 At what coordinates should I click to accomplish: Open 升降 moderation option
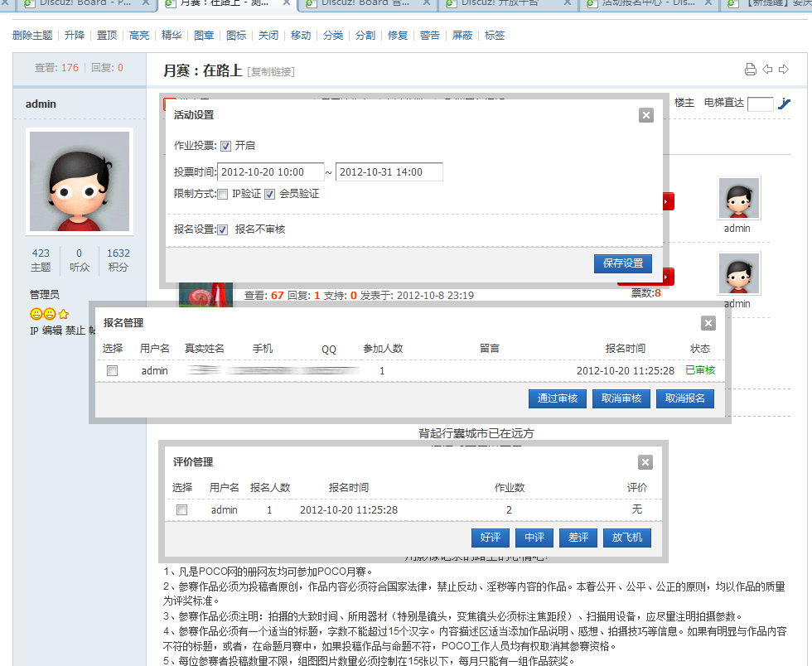(x=75, y=36)
